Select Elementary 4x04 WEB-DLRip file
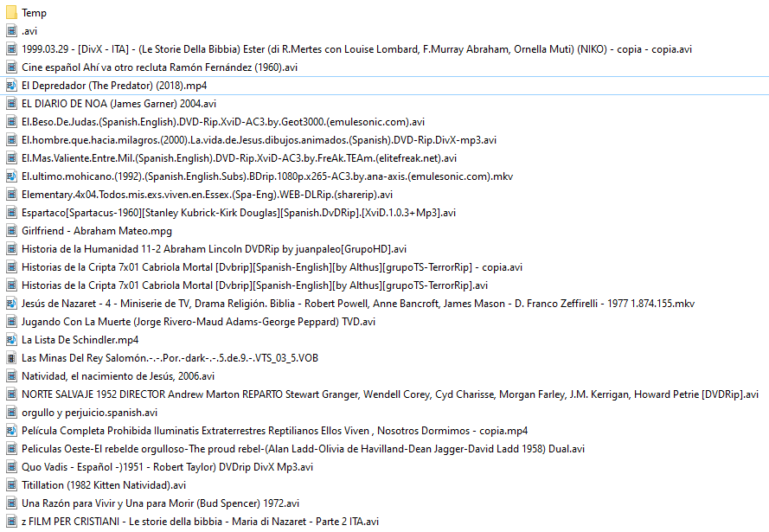 [x=207, y=195]
